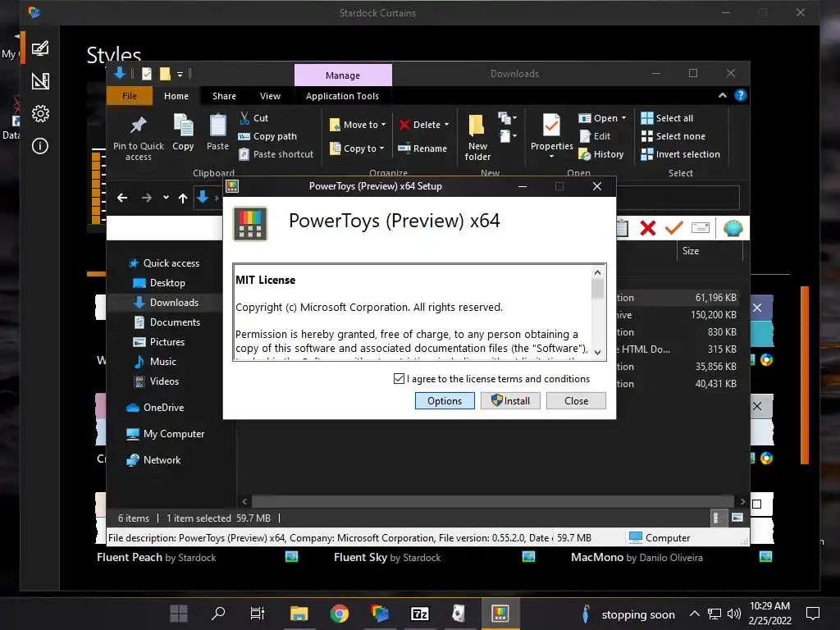
Task: Click the license text vertical scrollbar thumb
Action: tap(597, 289)
